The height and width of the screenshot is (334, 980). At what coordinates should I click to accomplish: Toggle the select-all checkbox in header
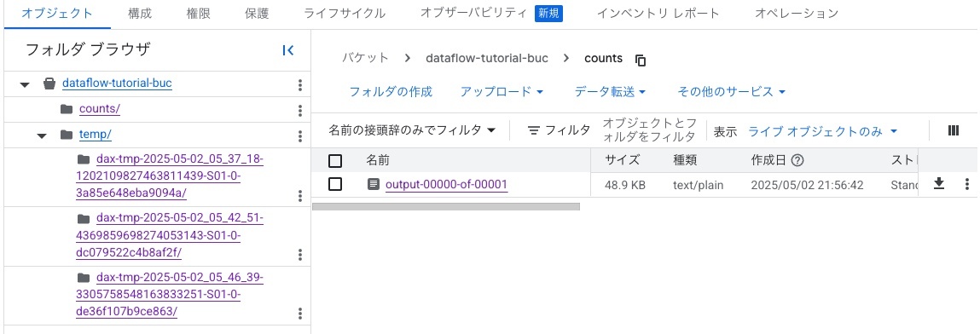point(335,161)
